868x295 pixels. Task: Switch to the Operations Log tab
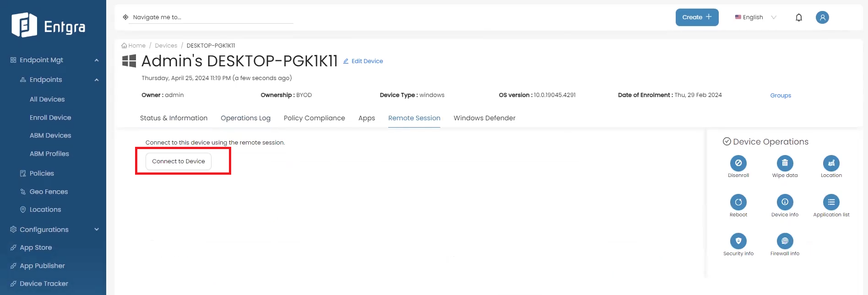(x=245, y=118)
